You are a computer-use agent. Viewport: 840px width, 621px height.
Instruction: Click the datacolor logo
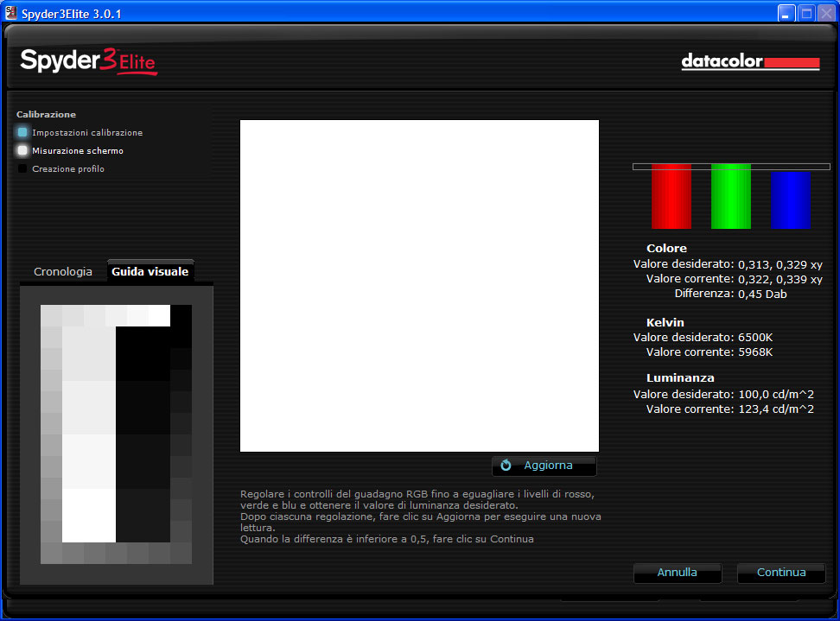(x=750, y=61)
